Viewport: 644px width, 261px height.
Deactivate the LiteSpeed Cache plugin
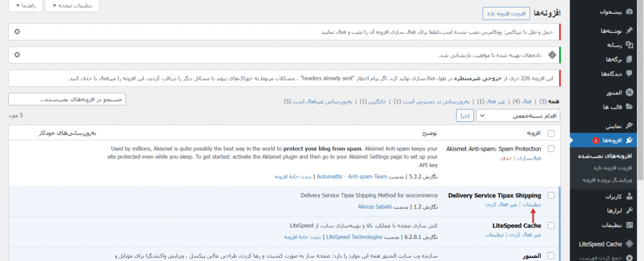click(x=525, y=235)
